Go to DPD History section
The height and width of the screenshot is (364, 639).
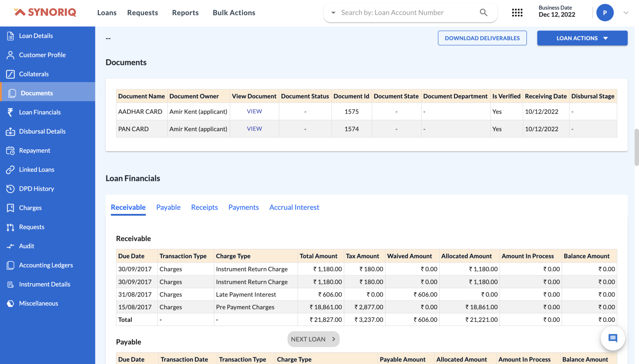coord(37,189)
